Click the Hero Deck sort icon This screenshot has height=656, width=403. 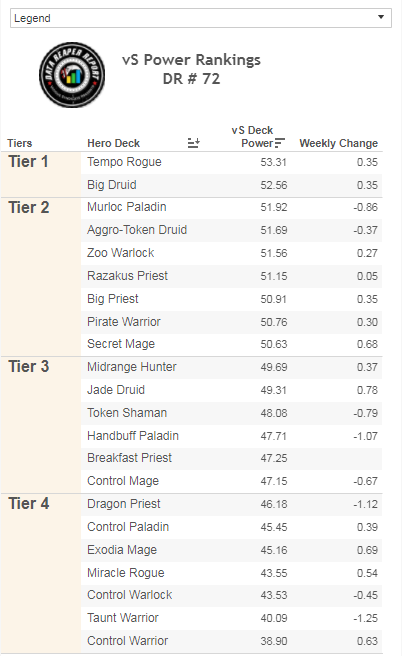coord(193,143)
